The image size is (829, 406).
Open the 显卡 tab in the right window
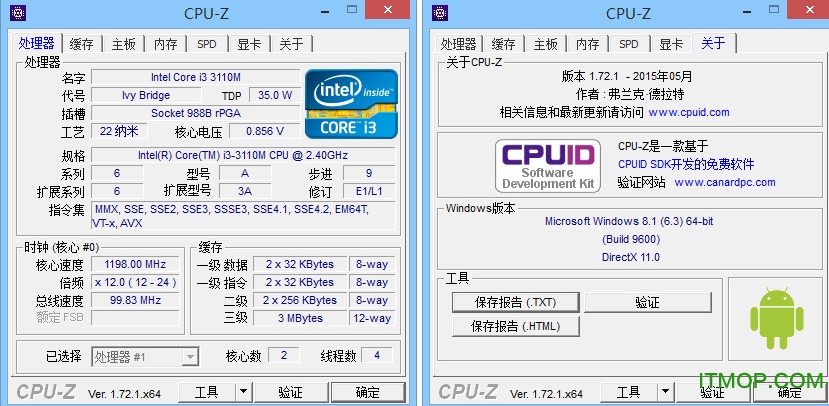[671, 44]
